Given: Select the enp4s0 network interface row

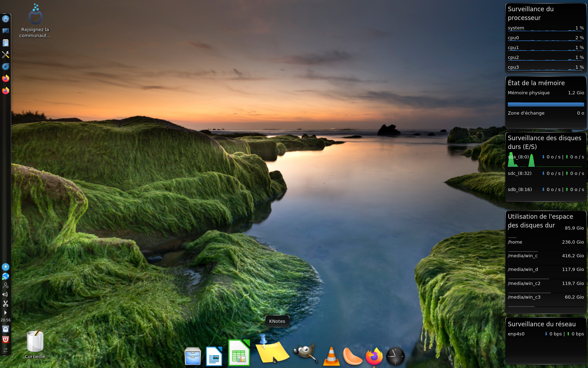Looking at the screenshot, I should 546,334.
